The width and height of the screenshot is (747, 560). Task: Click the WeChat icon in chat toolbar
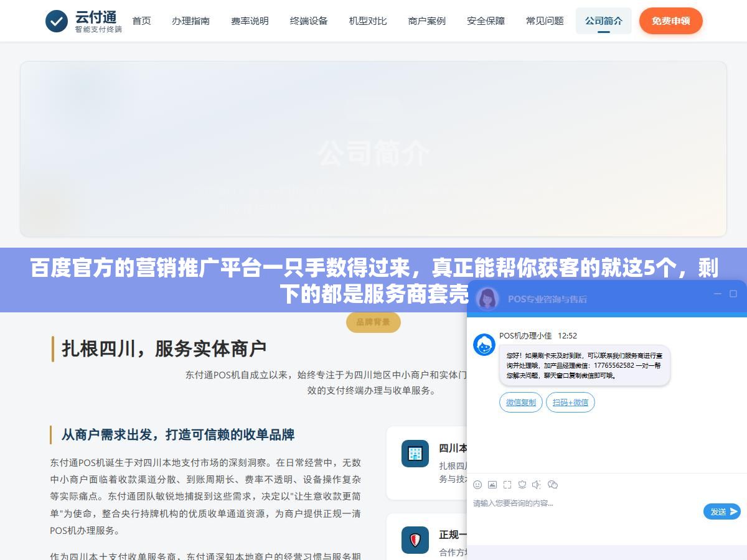[x=553, y=485]
